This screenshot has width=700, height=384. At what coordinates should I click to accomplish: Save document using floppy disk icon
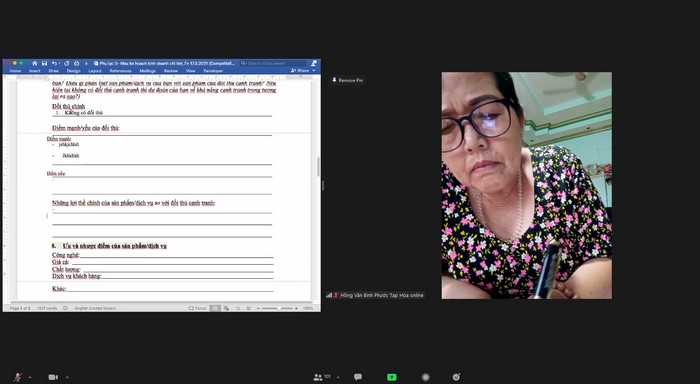[x=44, y=63]
